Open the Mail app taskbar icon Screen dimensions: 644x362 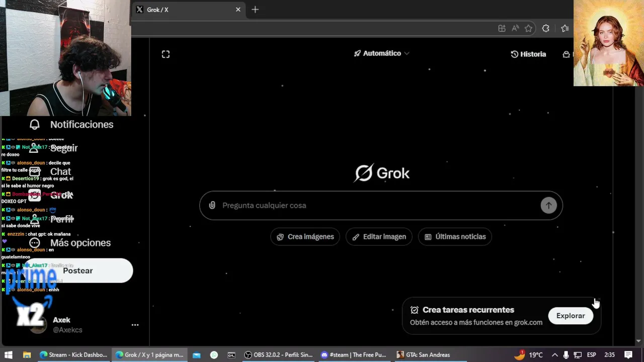197,355
